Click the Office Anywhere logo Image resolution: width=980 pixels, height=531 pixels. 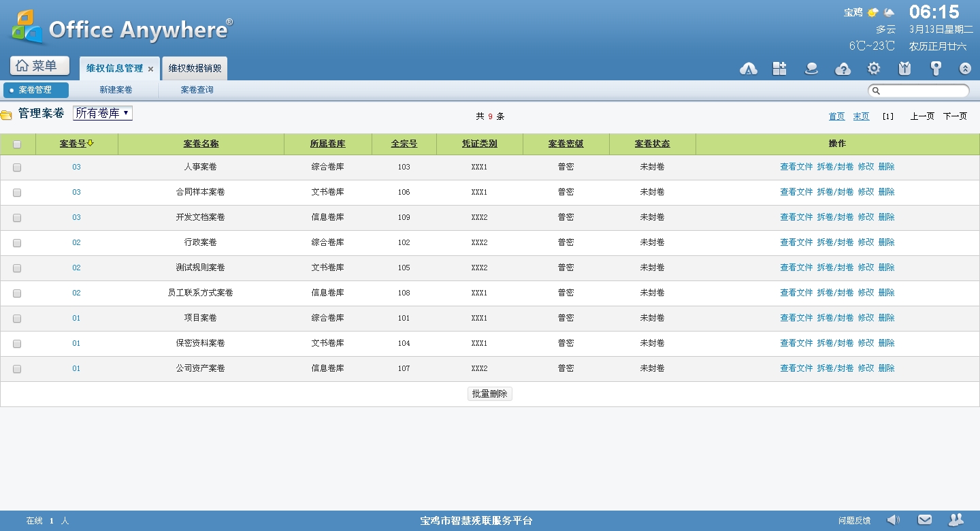pos(122,27)
